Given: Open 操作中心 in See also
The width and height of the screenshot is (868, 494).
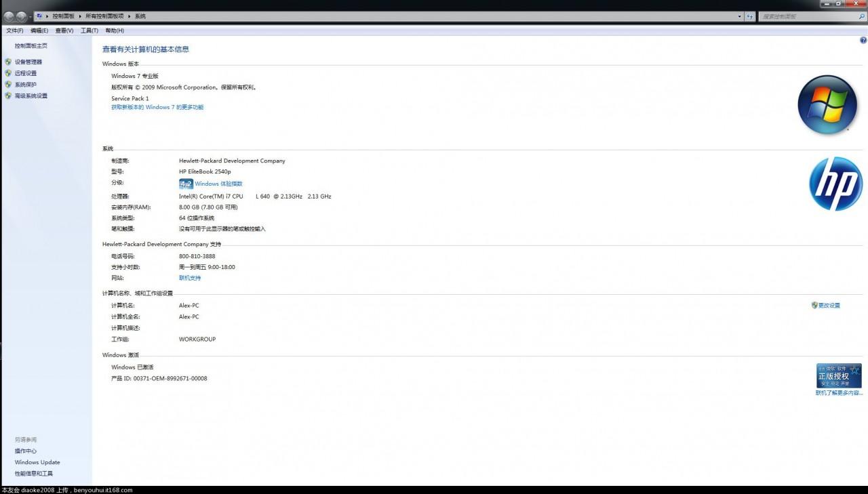Looking at the screenshot, I should point(26,451).
